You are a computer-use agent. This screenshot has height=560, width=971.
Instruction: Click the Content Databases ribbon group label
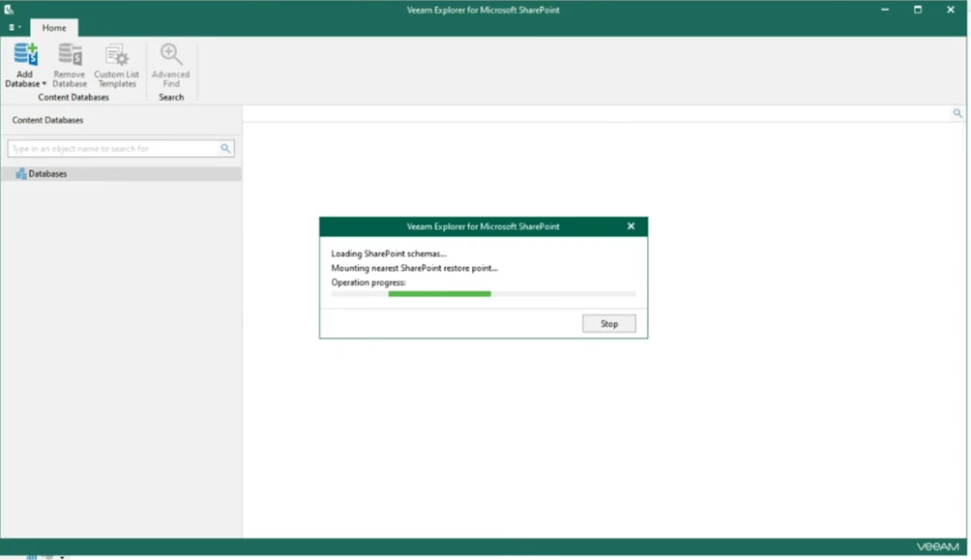coord(74,98)
